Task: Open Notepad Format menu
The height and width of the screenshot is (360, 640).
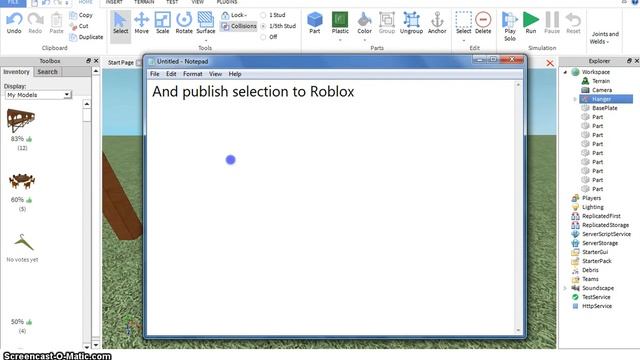Action: pos(193,74)
